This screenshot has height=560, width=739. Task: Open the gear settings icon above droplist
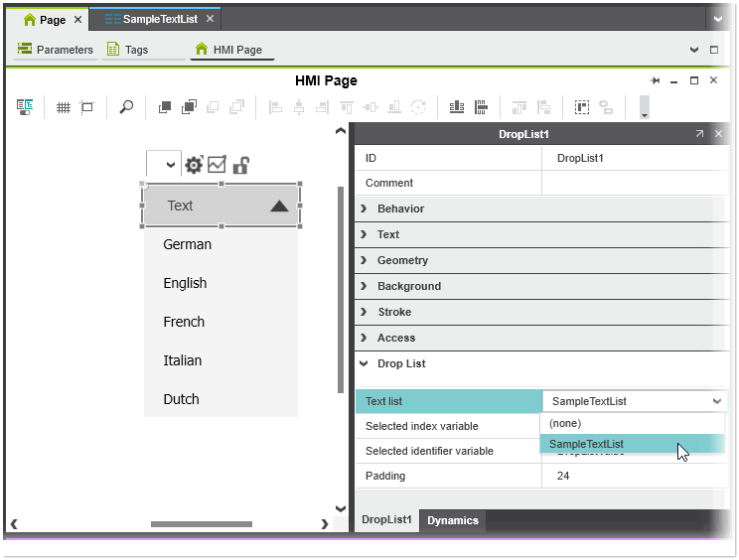coord(194,165)
